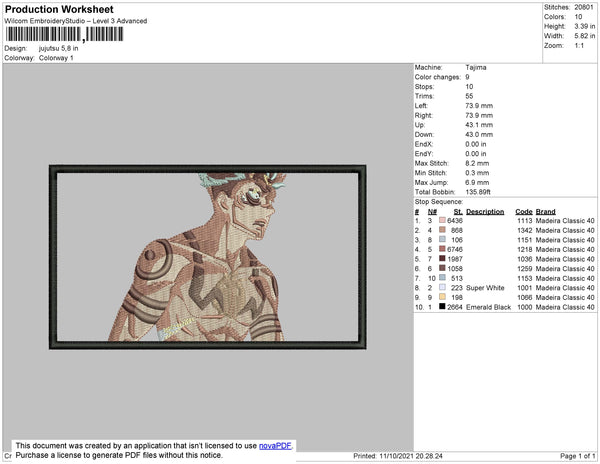The width and height of the screenshot is (600, 464).
Task: Click the design name 'jujutsu 5,8 in'
Action: [59, 48]
